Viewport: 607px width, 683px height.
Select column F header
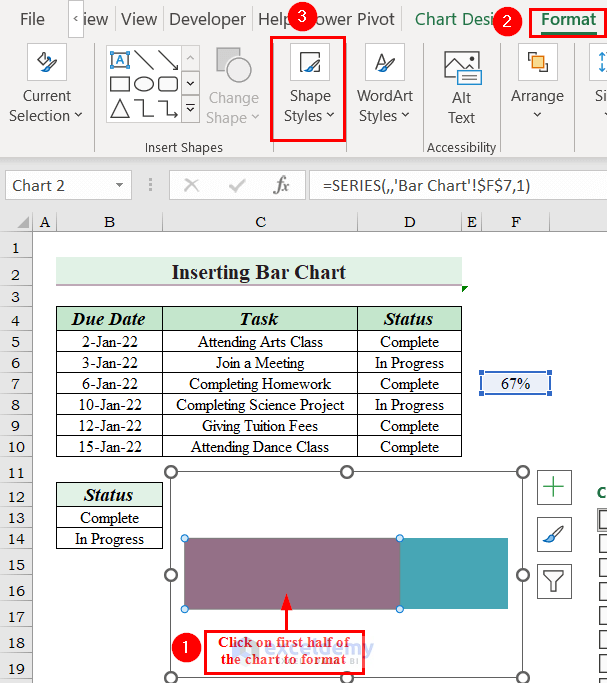coord(516,222)
